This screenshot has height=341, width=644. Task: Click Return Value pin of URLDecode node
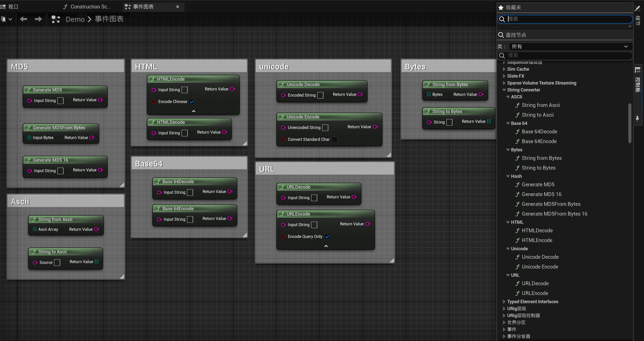354,197
